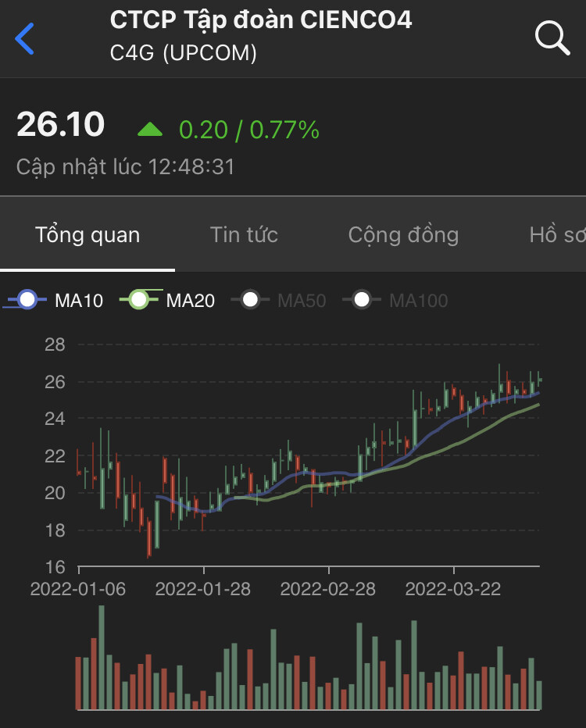Tap the green up-triangle price indicator
The image size is (586, 728).
[150, 129]
